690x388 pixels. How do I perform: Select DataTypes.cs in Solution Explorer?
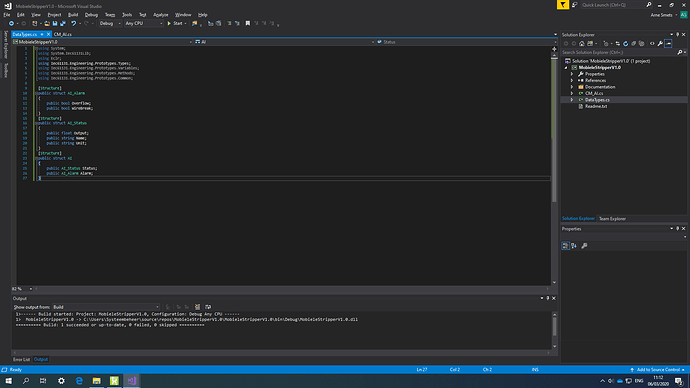(x=597, y=100)
